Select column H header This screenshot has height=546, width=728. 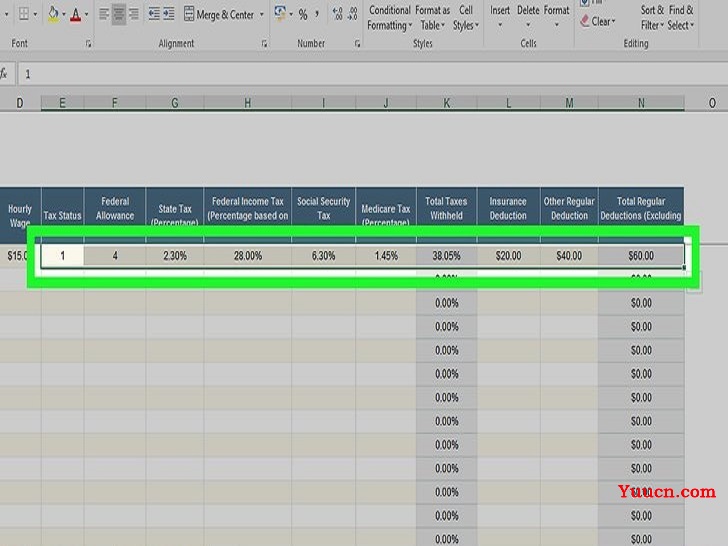click(247, 103)
